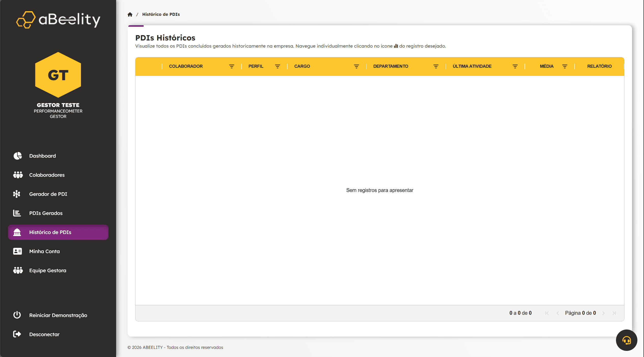Open the Departamento column filter
644x357 pixels.
(x=435, y=66)
